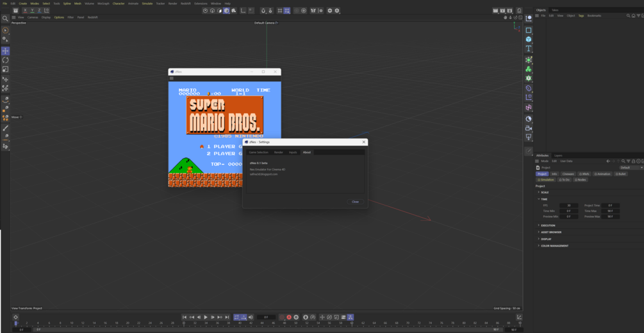Viewport: 644px width, 333px height.
Task: Close the zNes Settings dialog via X
Action: [363, 142]
